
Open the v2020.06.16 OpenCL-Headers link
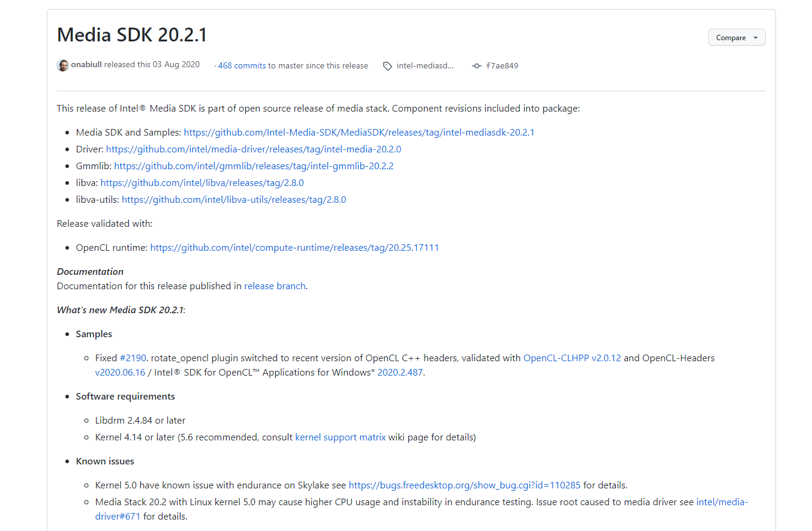(120, 373)
